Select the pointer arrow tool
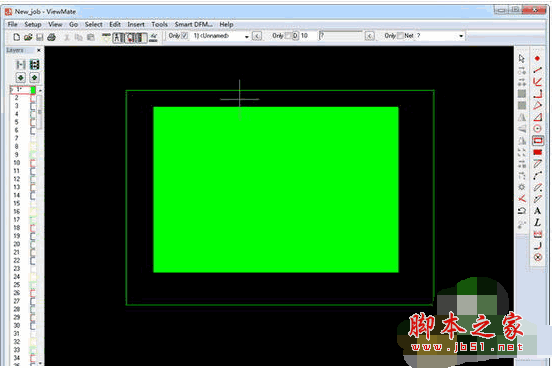Viewport: 552px width, 368px height. click(x=522, y=58)
